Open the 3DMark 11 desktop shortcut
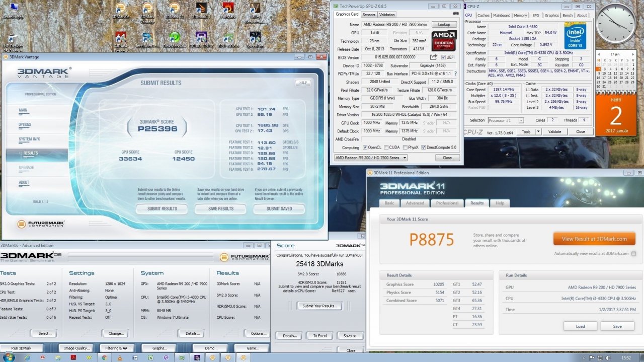 [174, 10]
